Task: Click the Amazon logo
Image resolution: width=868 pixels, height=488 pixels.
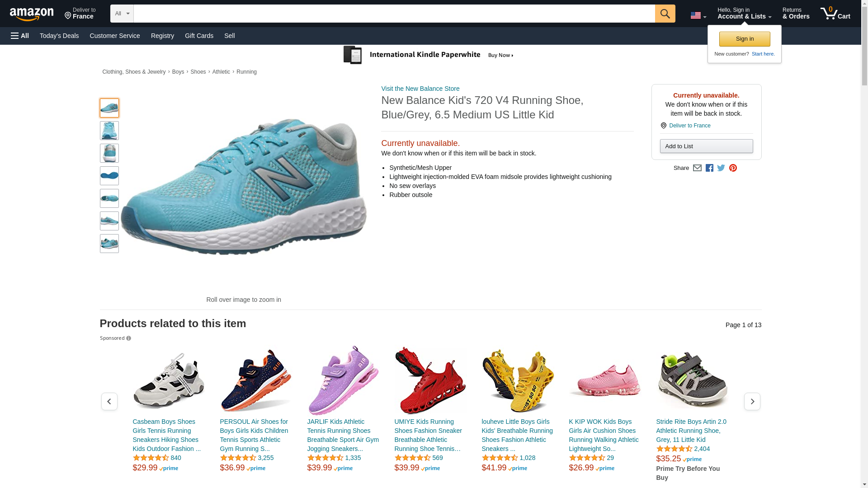Action: point(32,14)
